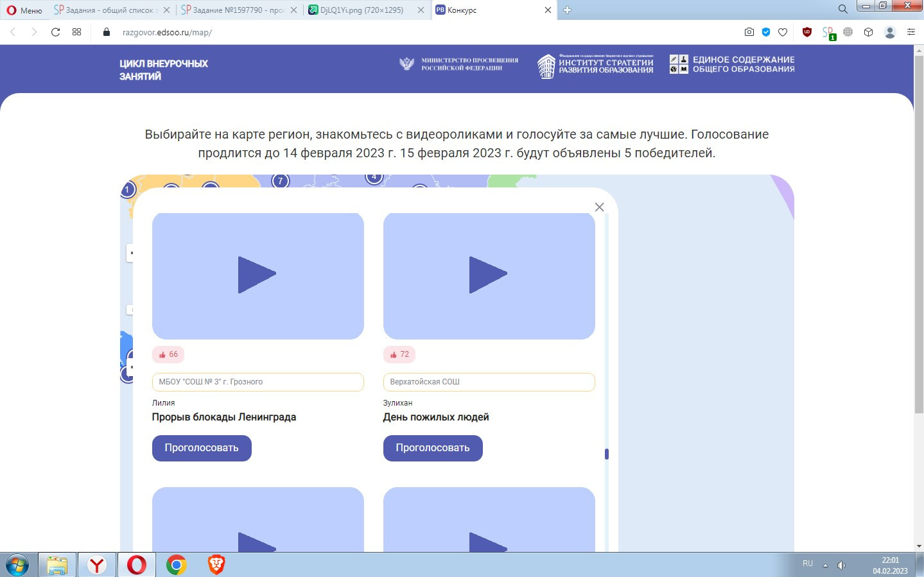This screenshot has width=924, height=577.
Task: Close the video list popup
Action: pyautogui.click(x=600, y=207)
